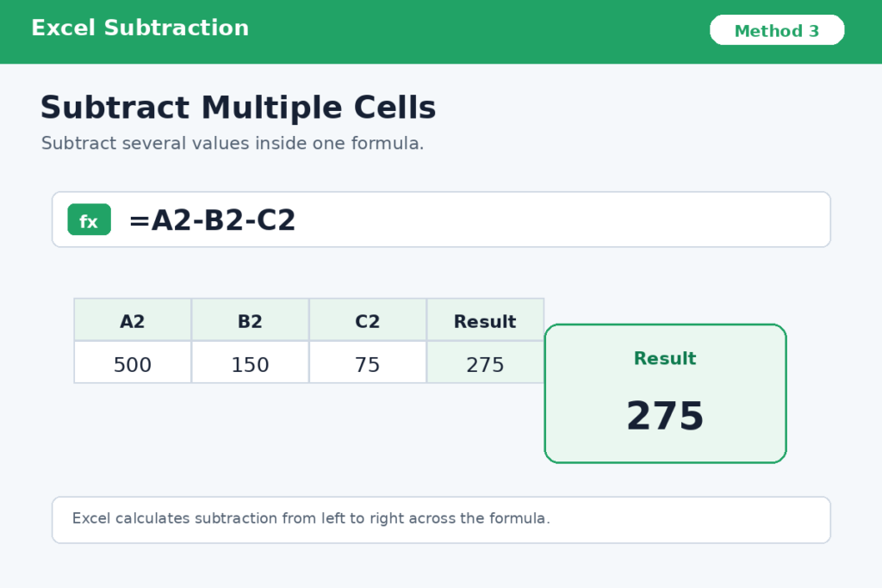Select the Result column header cell

pyautogui.click(x=485, y=320)
